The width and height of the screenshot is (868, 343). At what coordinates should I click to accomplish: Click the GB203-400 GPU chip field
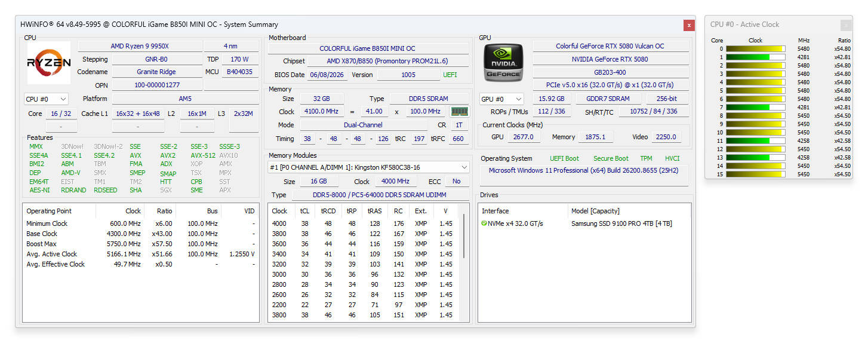point(610,72)
